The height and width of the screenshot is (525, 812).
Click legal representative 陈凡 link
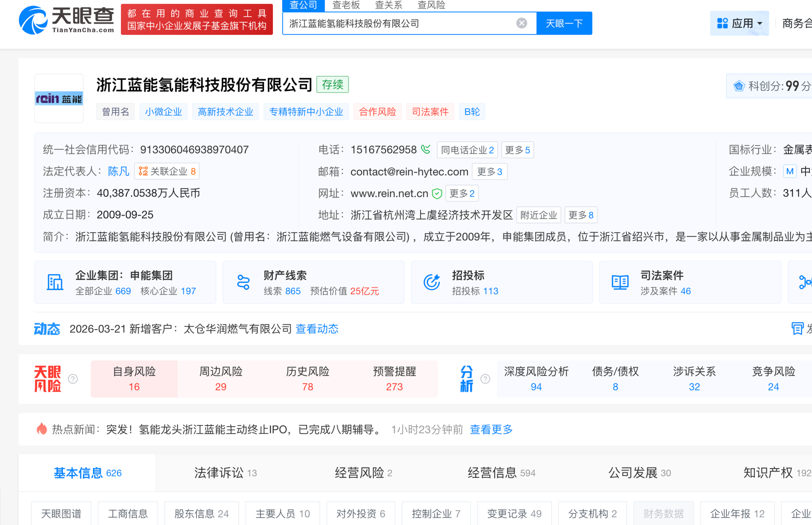point(118,171)
